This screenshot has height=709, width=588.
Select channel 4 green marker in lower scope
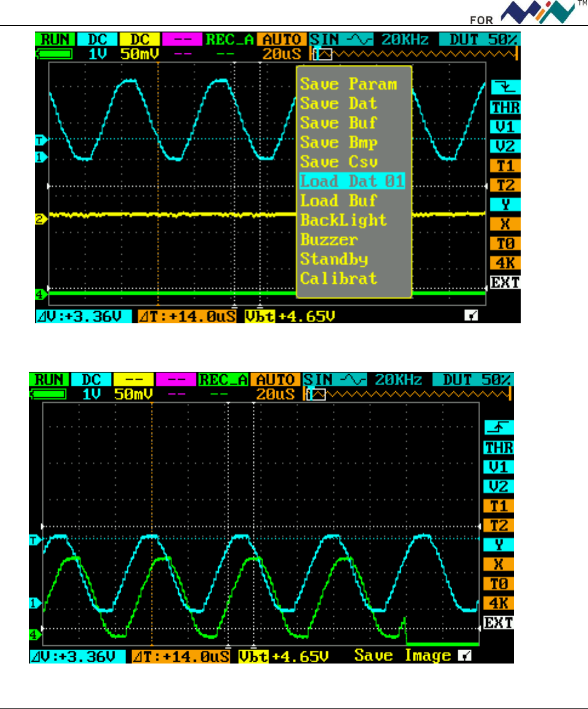tap(35, 635)
